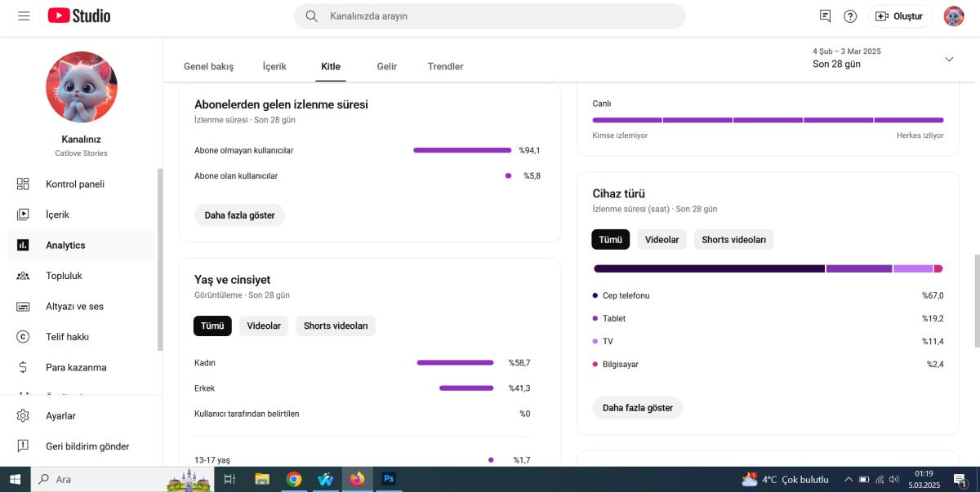
Task: Select Analytics in the sidebar
Action: 82,245
